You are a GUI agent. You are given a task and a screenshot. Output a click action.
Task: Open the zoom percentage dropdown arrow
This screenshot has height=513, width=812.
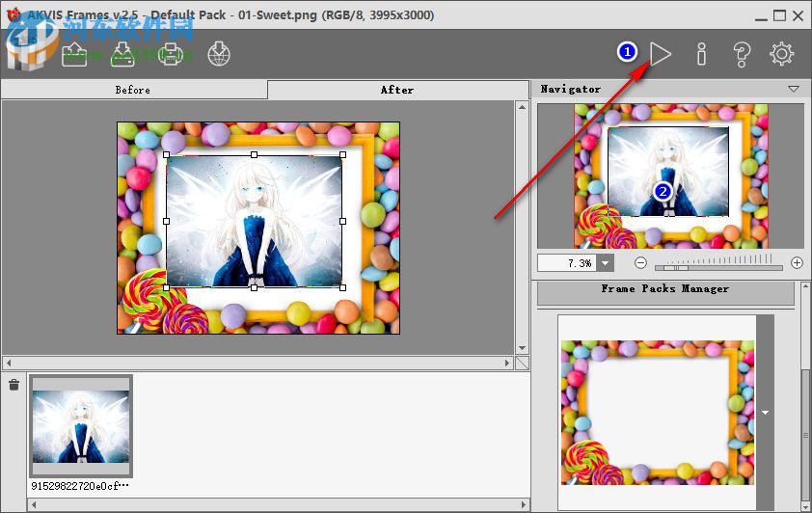[605, 263]
